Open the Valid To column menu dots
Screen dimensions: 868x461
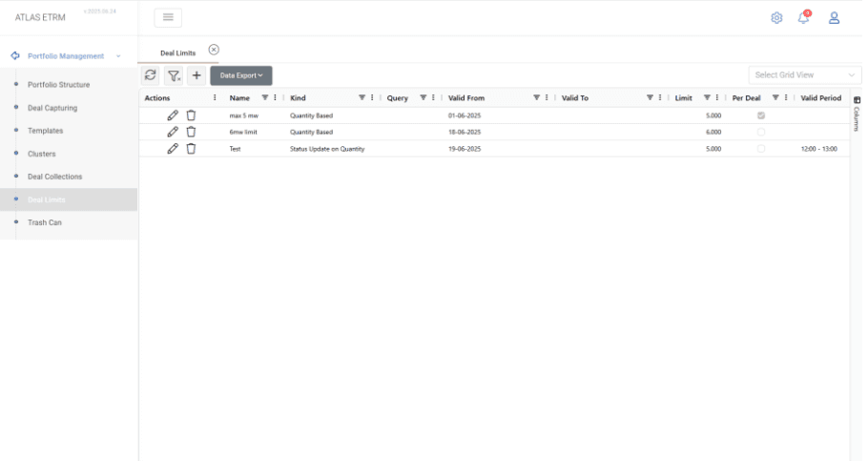tap(660, 97)
